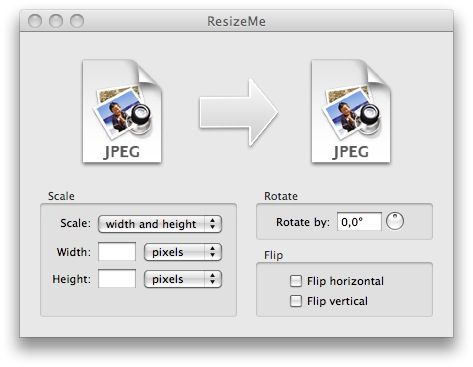Click the Rotate by angle field showing 0,0°

tap(359, 222)
